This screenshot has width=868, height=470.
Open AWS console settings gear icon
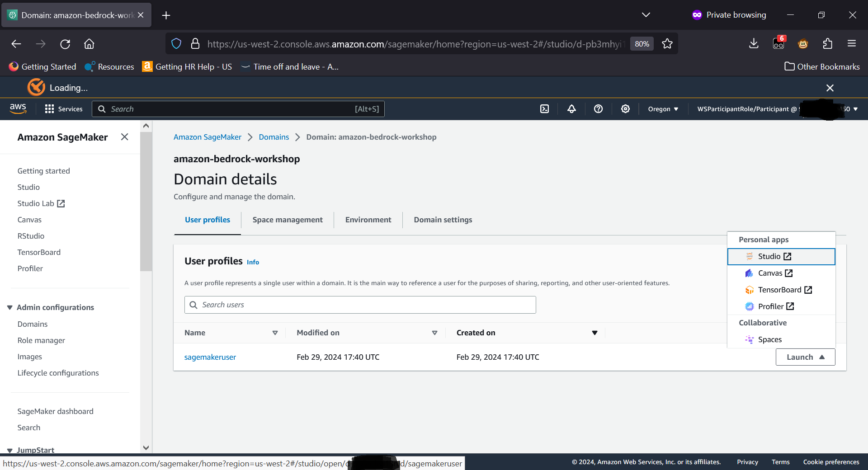tap(625, 109)
